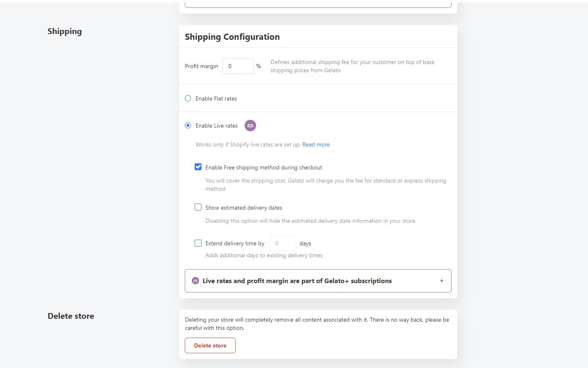Viewport: 588px width, 368px height.
Task: Expand the Gelato+ subscriptions plus icon
Action: pyautogui.click(x=442, y=281)
